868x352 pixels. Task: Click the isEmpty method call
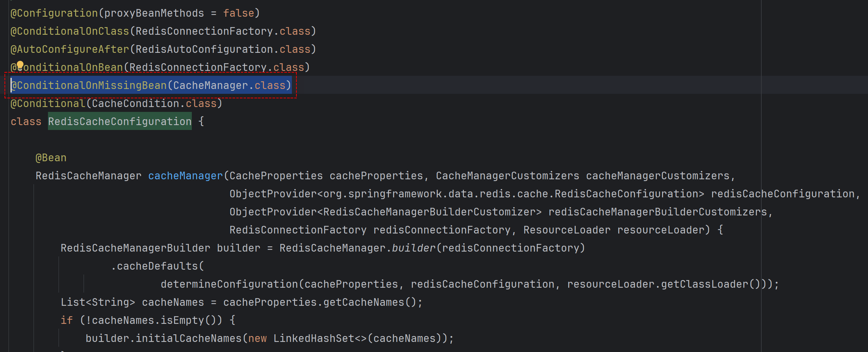pyautogui.click(x=182, y=320)
